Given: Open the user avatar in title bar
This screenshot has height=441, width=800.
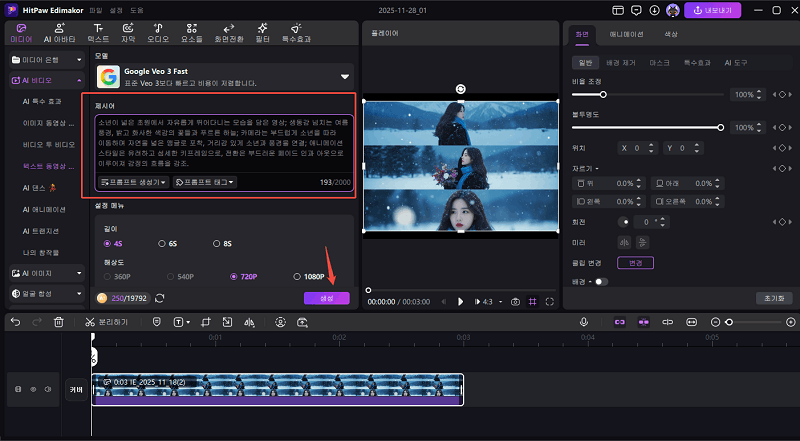Looking at the screenshot, I should 673,10.
